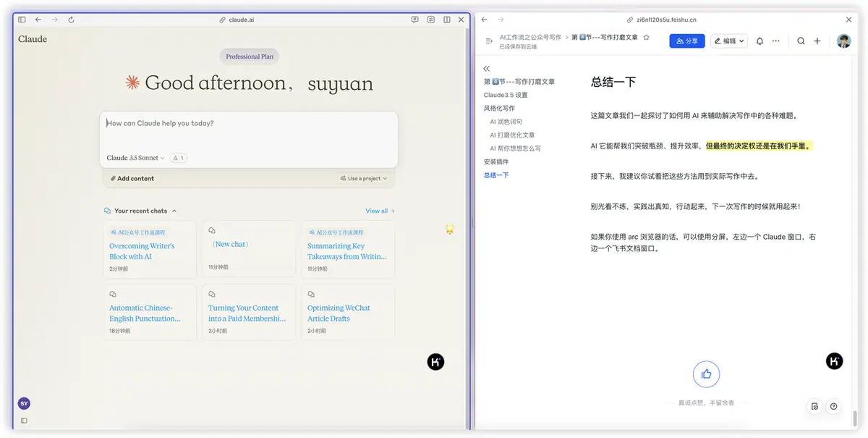Collapse the 'Your recent chats' section
This screenshot has height=438, width=868.
point(140,211)
